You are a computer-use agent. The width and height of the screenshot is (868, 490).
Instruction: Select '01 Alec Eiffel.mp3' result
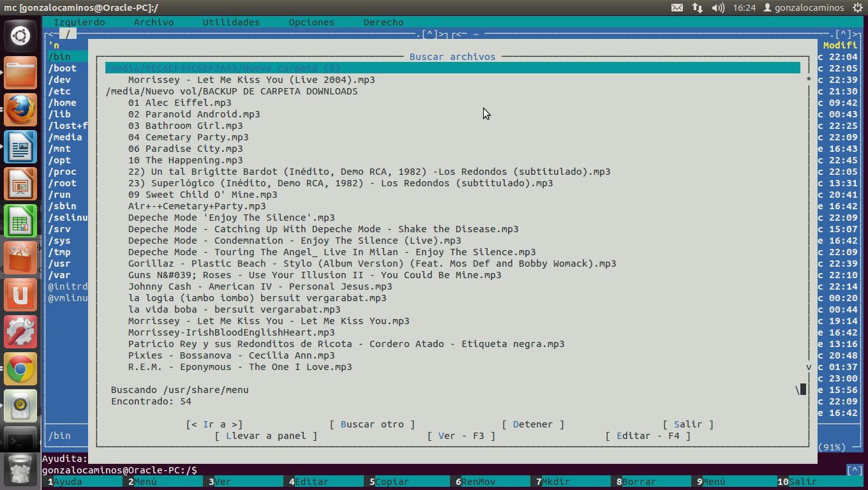point(179,103)
